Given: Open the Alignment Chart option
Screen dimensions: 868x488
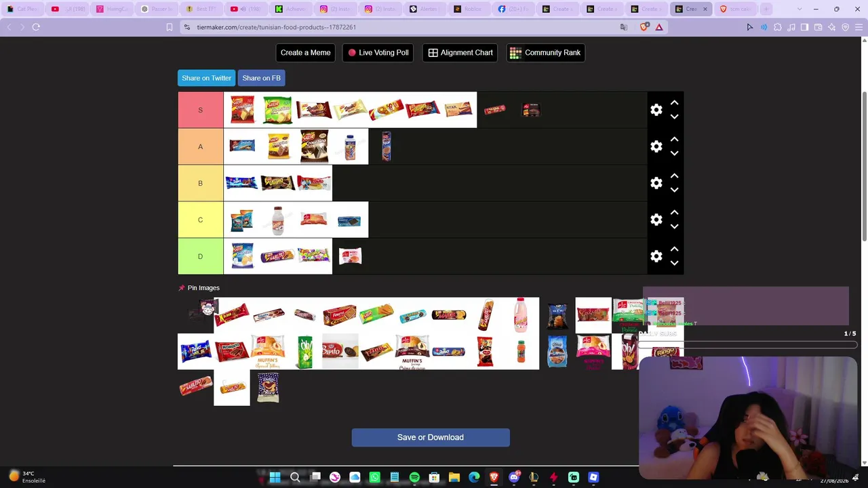Looking at the screenshot, I should tap(460, 53).
